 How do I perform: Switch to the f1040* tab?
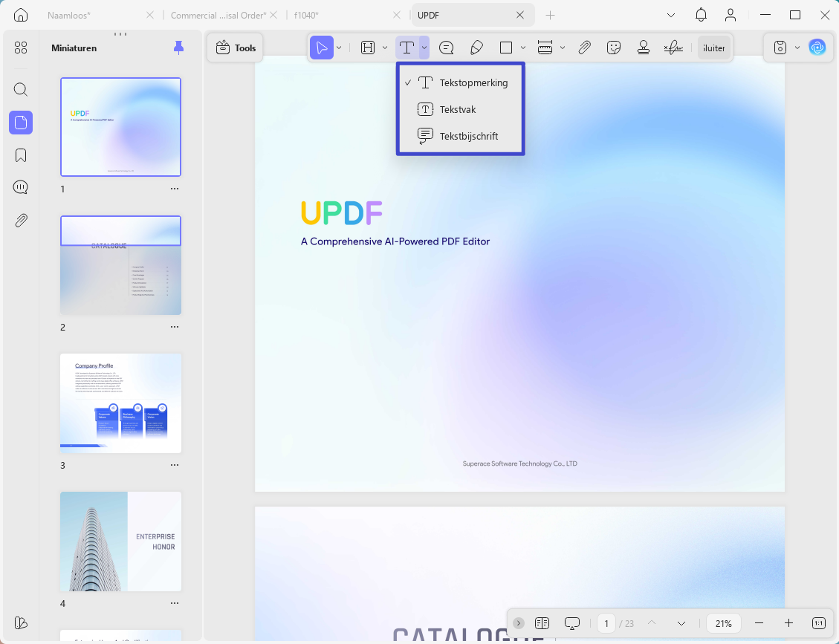(307, 15)
